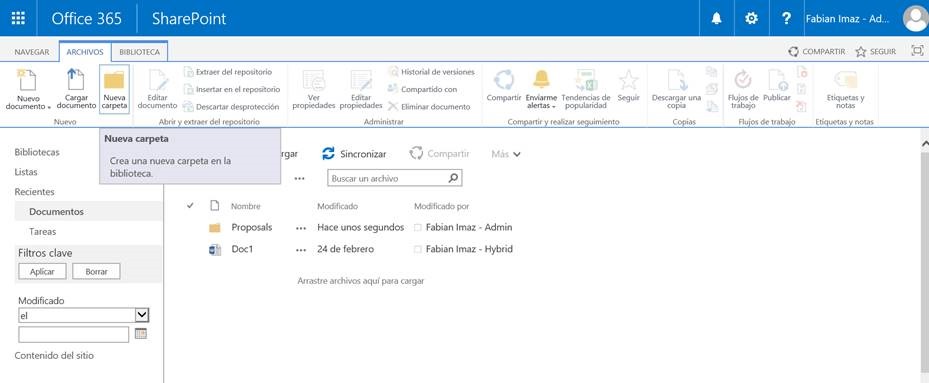929x383 pixels.
Task: Click the Sincronizar command
Action: [354, 154]
